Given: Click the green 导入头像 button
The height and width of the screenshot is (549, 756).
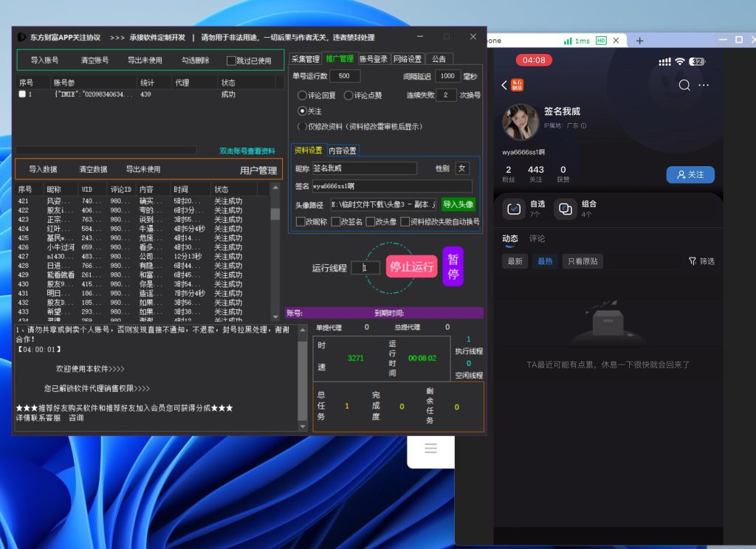Looking at the screenshot, I should (458, 204).
